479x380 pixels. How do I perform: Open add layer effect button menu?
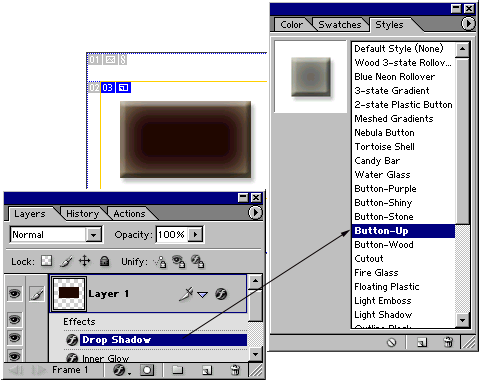[x=121, y=370]
